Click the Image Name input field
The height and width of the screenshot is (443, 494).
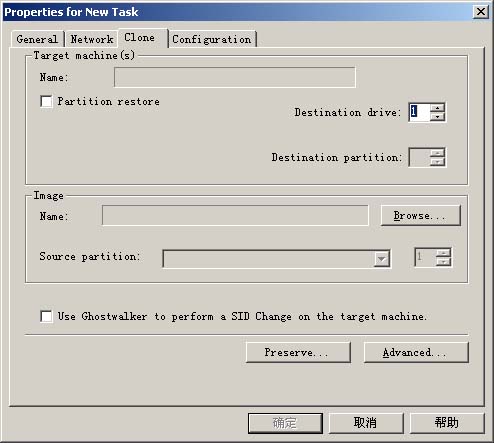click(x=235, y=215)
